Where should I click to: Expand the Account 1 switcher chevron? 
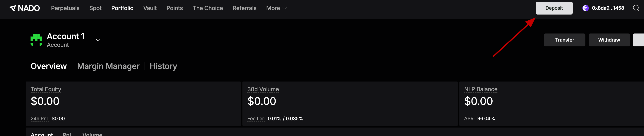[98, 40]
